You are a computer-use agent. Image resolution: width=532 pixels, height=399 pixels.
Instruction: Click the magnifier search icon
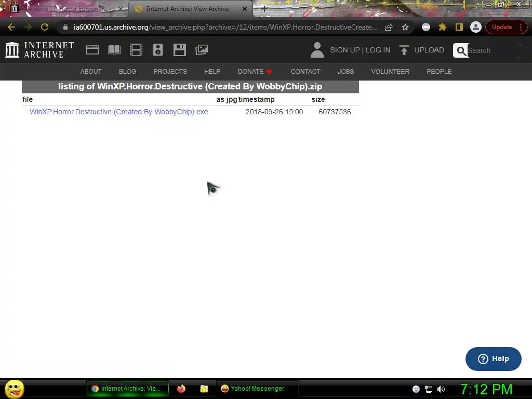461,50
